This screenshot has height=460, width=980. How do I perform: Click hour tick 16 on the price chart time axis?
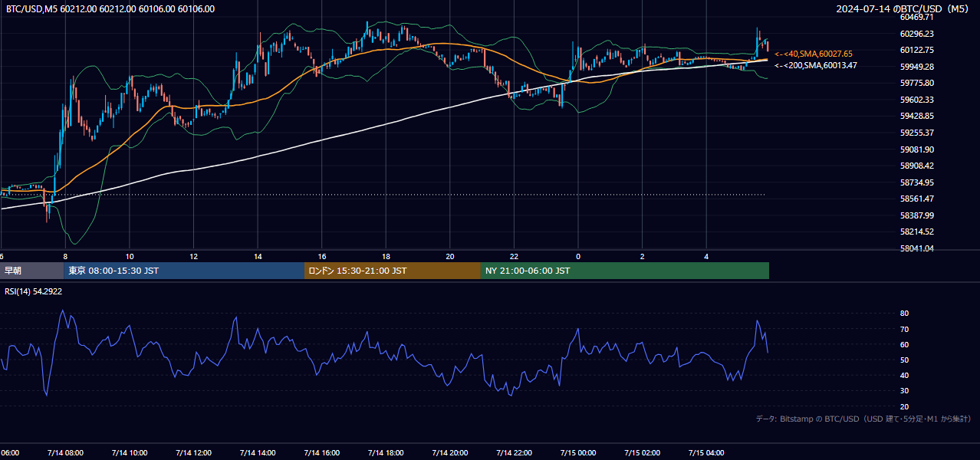click(322, 257)
